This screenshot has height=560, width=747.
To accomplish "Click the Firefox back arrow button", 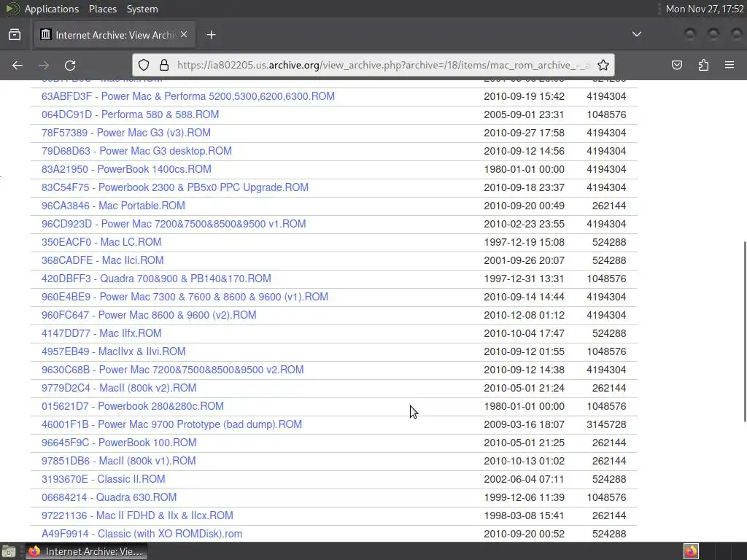I will coord(18,65).
